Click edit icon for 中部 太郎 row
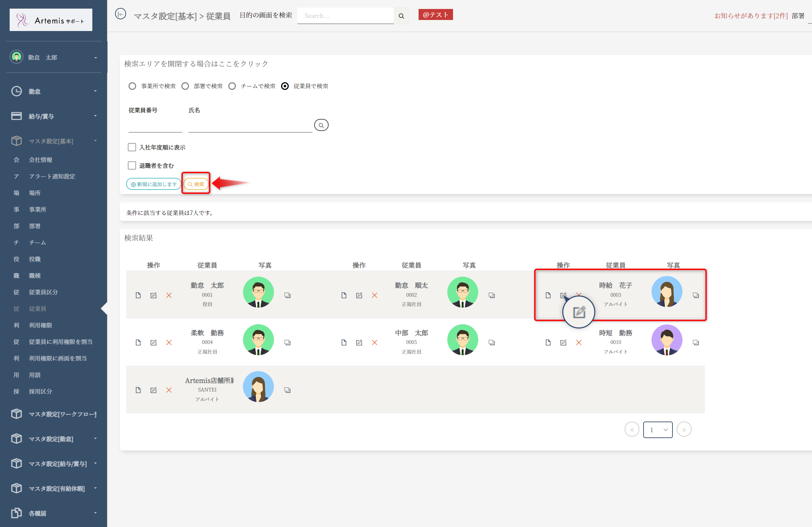Viewport: 812px width, 527px height. tap(359, 343)
